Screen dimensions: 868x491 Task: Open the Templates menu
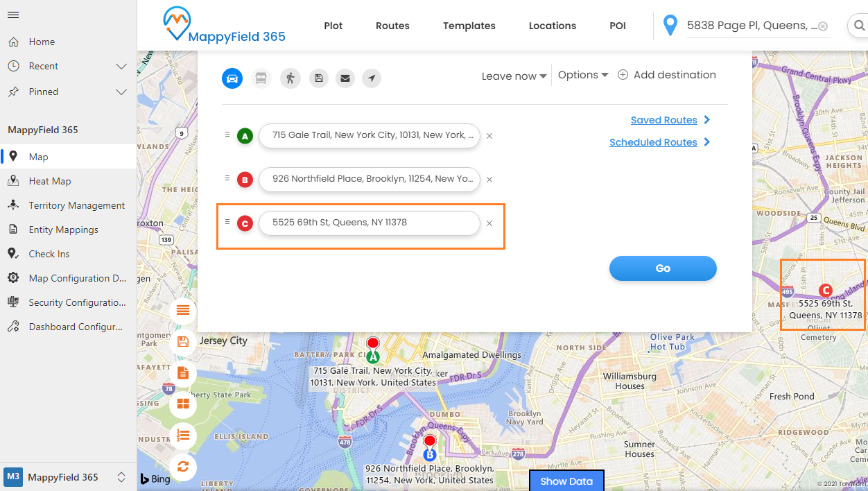click(x=469, y=26)
